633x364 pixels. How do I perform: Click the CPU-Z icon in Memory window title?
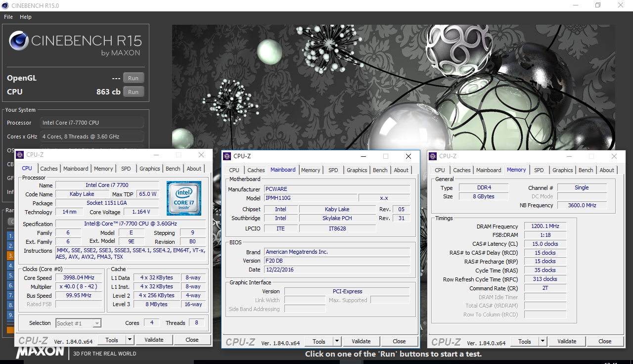click(433, 156)
